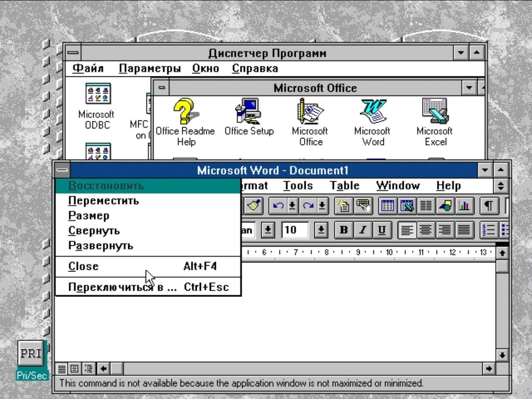Screen dimensions: 532x399
Task: Open the Tools menu in Word
Action: pos(298,186)
